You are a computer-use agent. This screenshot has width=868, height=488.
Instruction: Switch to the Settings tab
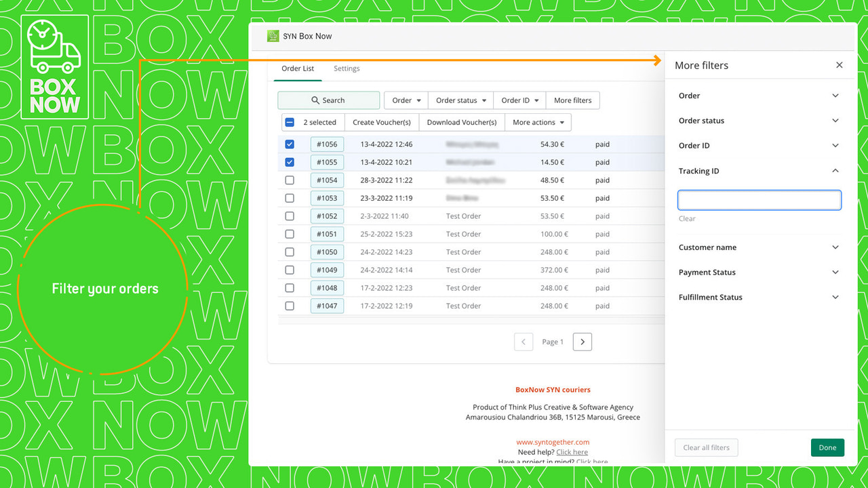pos(347,68)
